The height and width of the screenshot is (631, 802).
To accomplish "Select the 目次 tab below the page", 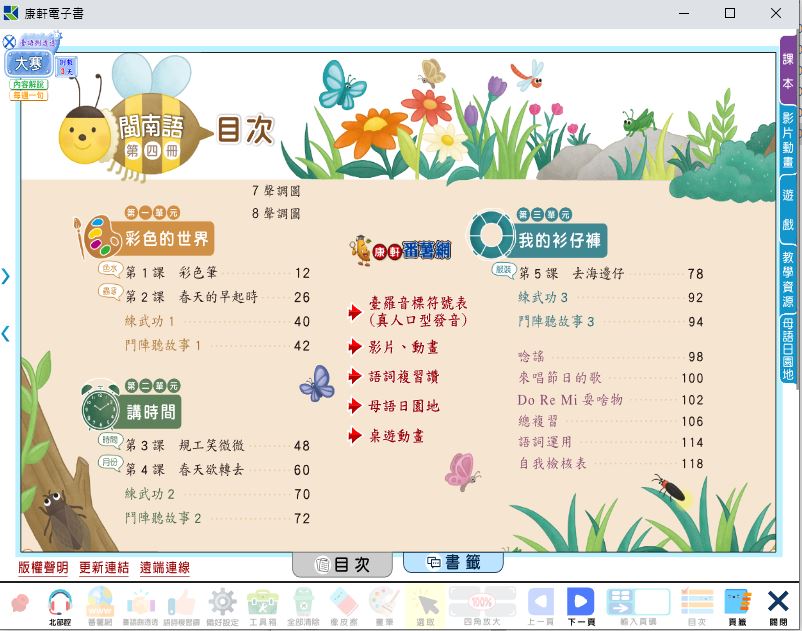I will pos(342,565).
